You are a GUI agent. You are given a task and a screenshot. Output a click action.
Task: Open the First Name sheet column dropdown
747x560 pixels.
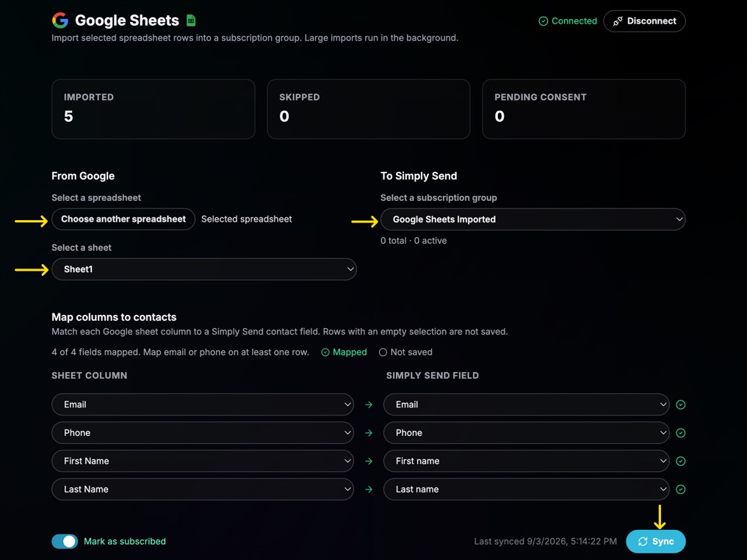click(203, 460)
